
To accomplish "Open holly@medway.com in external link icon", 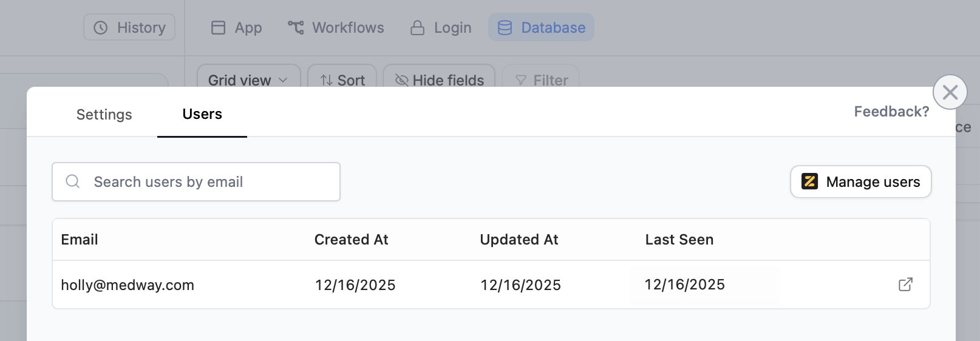I will [905, 285].
